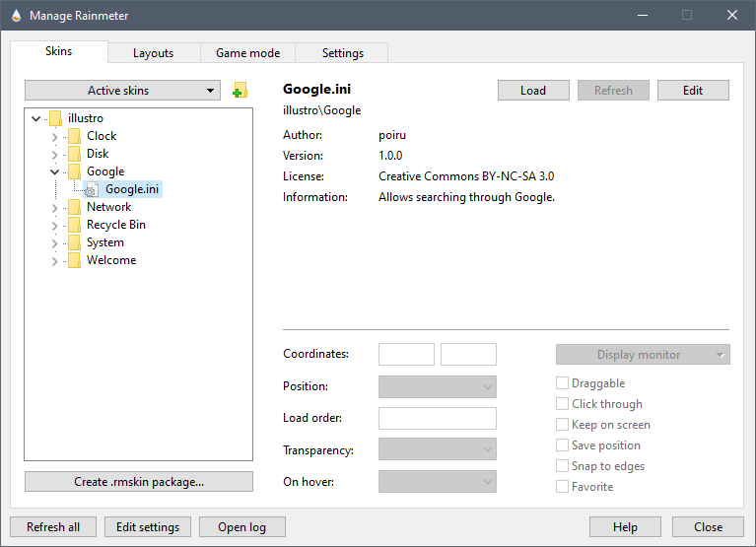Toggle the Click through checkbox
756x547 pixels.
562,404
